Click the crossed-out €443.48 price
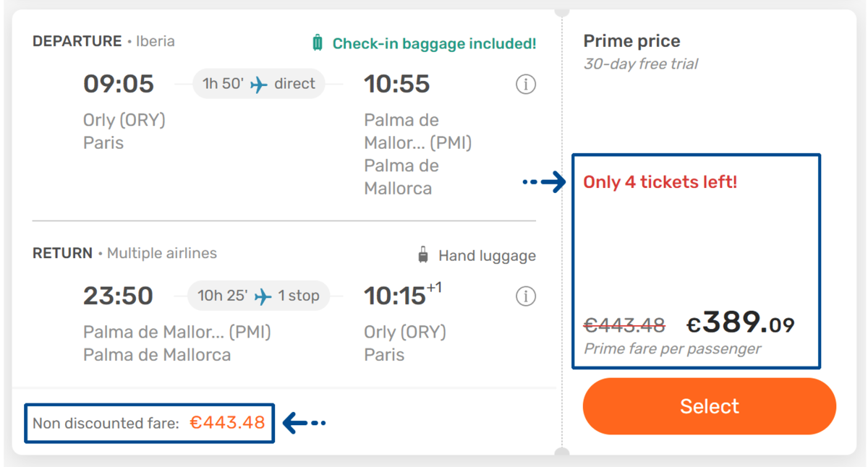Viewport: 868px width, 467px height. [x=624, y=326]
